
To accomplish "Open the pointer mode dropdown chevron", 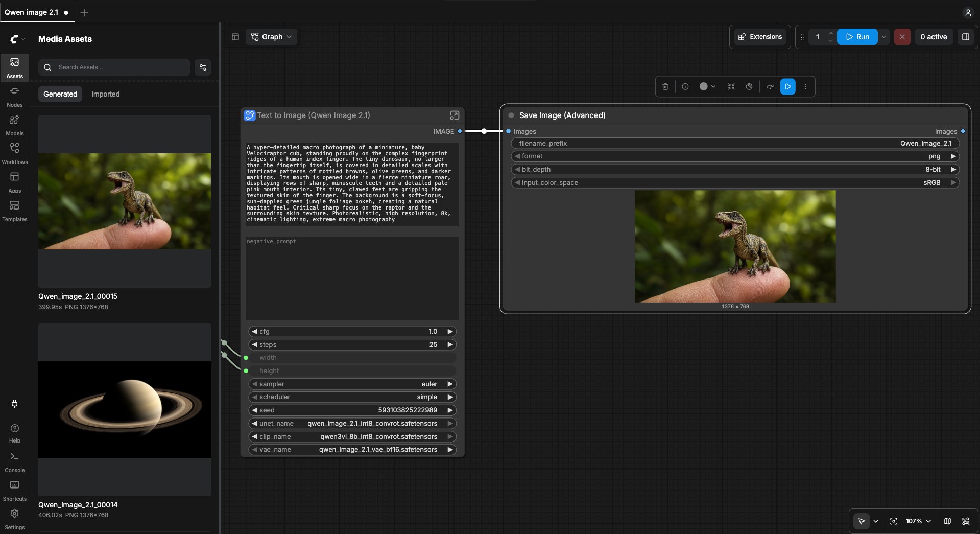I will [x=876, y=521].
